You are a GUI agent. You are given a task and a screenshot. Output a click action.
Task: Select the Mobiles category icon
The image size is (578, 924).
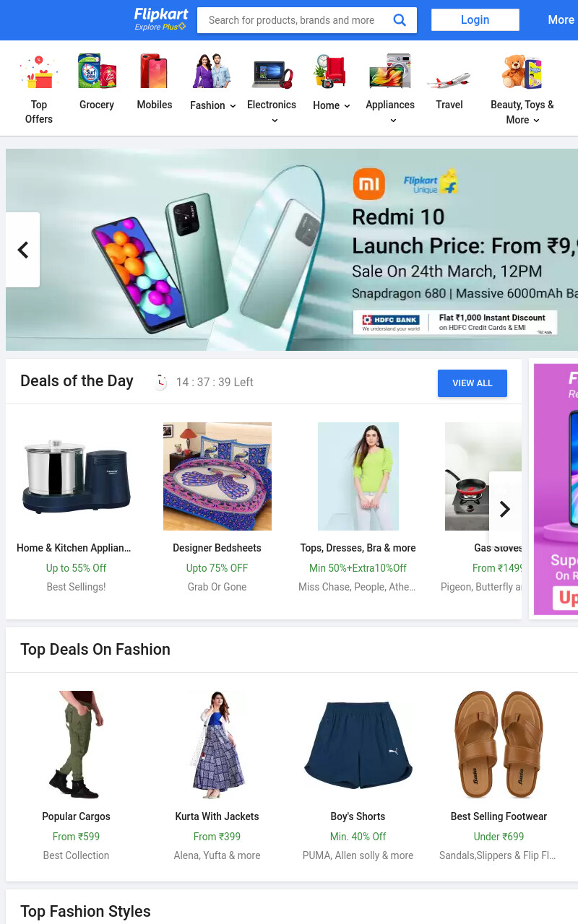pyautogui.click(x=155, y=71)
